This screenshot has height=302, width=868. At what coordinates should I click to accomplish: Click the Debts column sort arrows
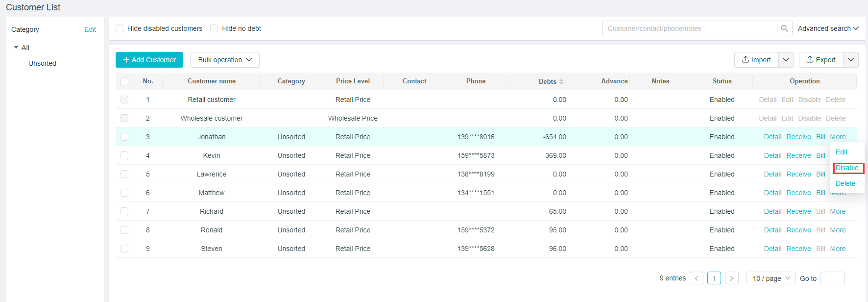point(561,81)
